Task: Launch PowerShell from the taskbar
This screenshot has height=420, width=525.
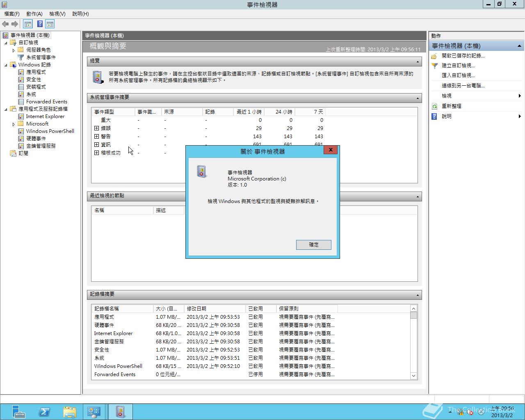Action: (x=44, y=412)
